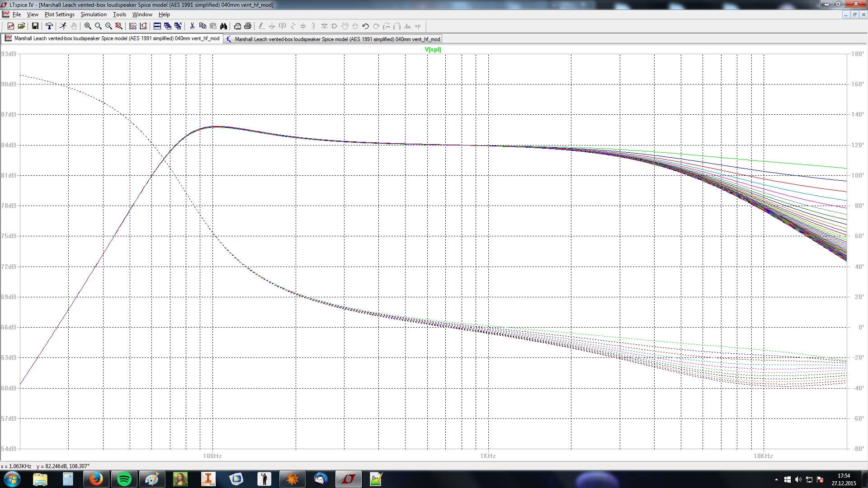Click the Cascade windows icon

(167, 26)
